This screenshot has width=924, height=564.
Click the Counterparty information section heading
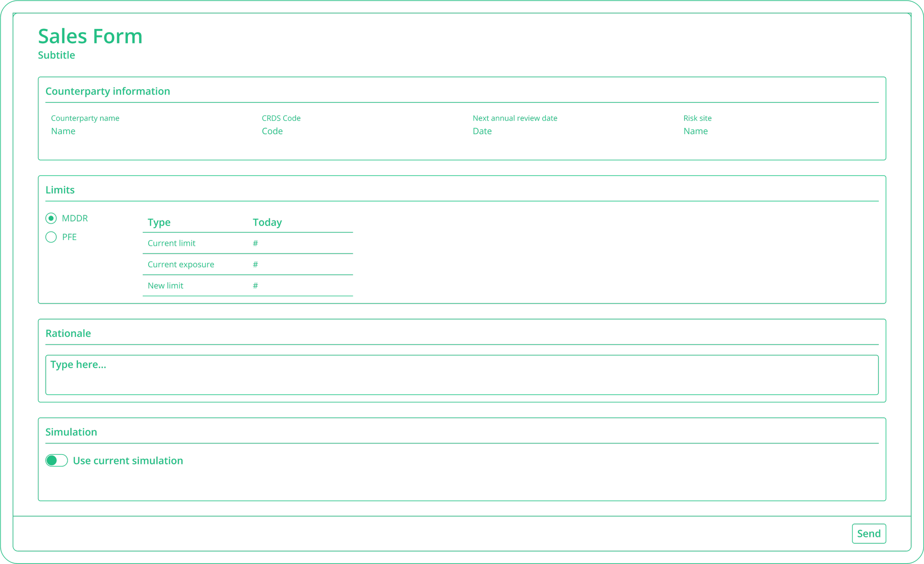(x=108, y=92)
